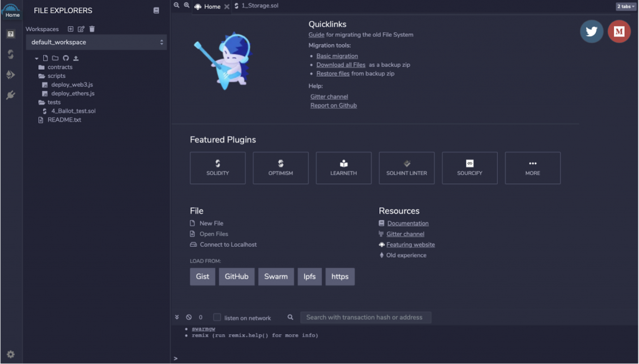Open the Report on Github link
The height and width of the screenshot is (364, 639).
point(333,106)
